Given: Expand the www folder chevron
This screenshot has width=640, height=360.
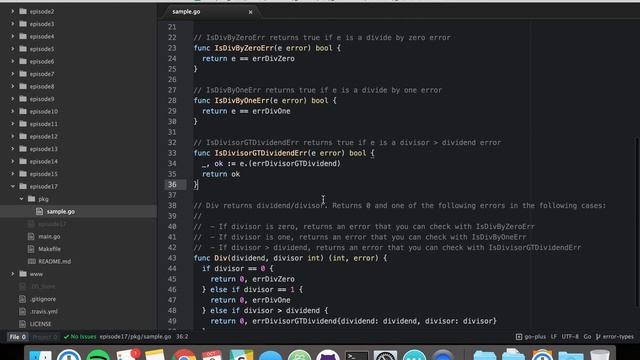Looking at the screenshot, I should 13,274.
